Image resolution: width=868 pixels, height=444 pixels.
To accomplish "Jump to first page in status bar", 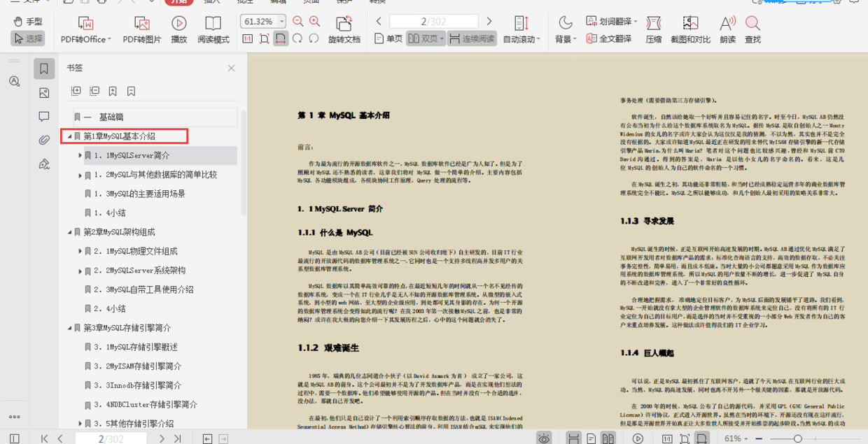I will point(45,438).
